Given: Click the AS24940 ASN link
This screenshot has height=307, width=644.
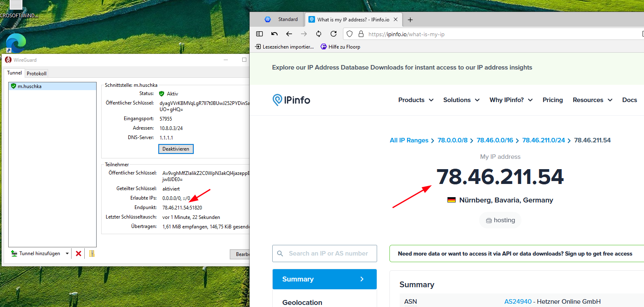Looking at the screenshot, I should (x=519, y=302).
